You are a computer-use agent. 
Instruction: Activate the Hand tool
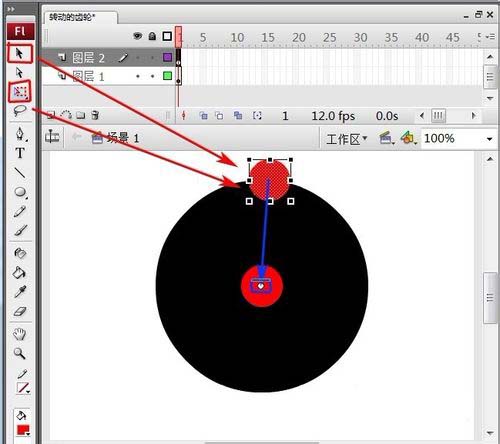(20, 334)
